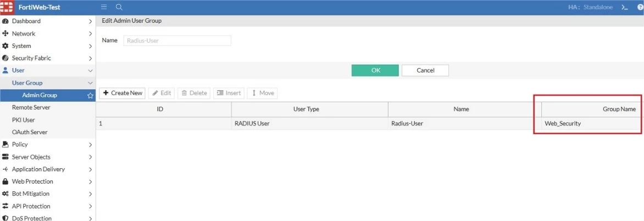The image size is (644, 221).
Task: Click the Policy icon
Action: pos(5,144)
